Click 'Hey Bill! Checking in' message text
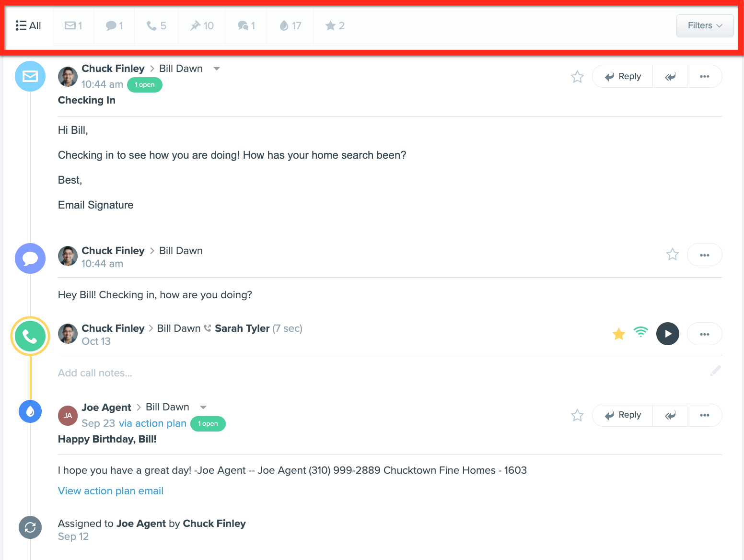 [155, 295]
